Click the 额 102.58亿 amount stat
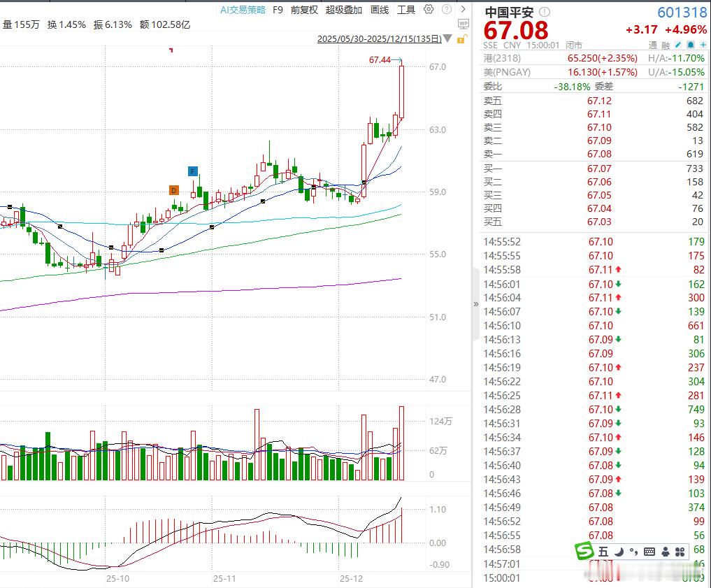The image size is (711, 588). coord(164,24)
